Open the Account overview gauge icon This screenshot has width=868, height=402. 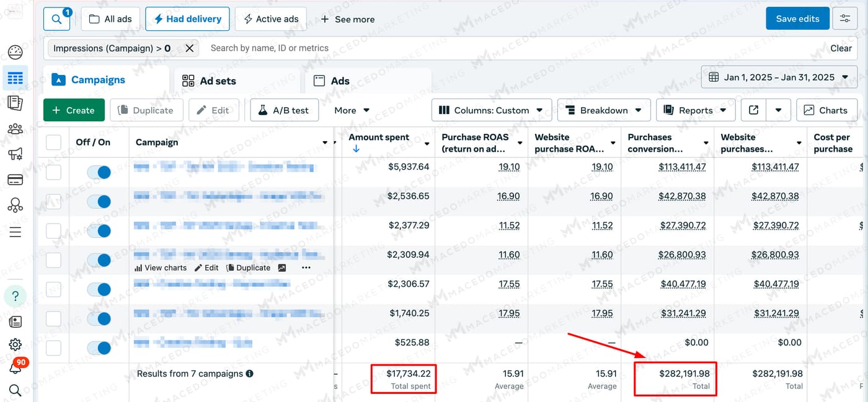pyautogui.click(x=15, y=52)
